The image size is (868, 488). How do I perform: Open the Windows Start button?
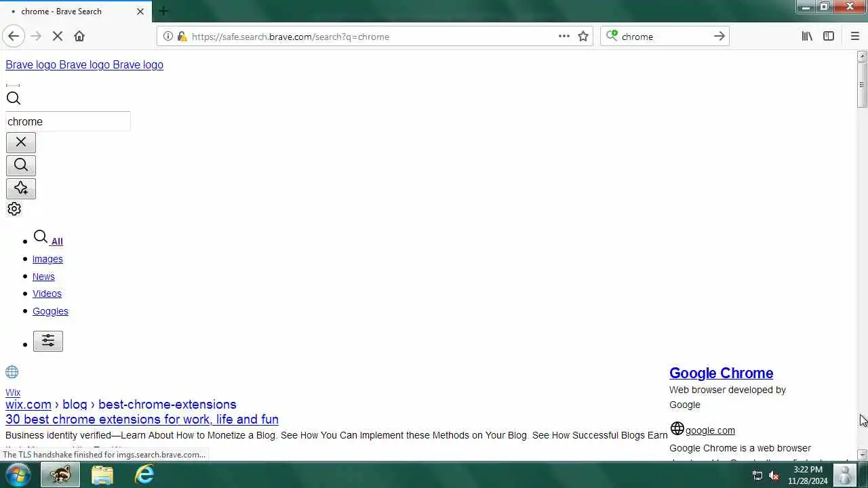(18, 474)
